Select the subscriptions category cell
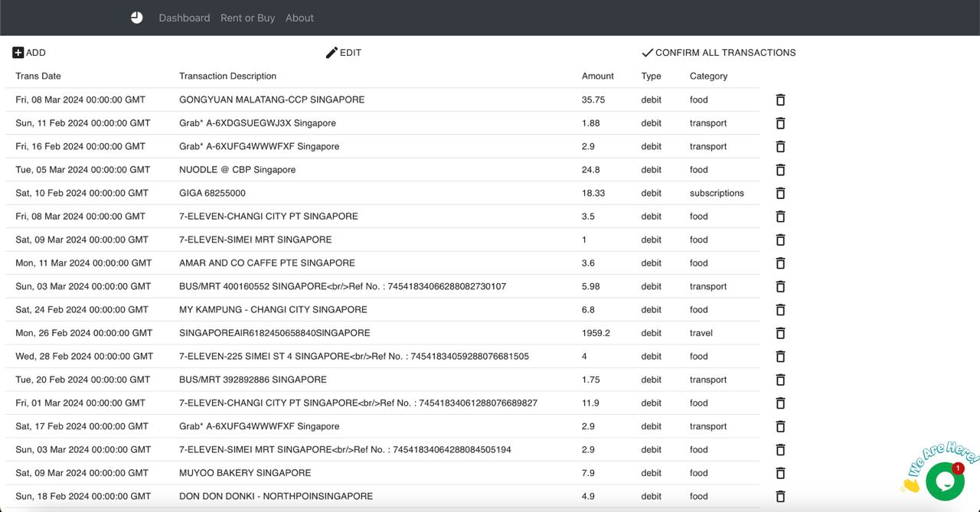This screenshot has width=980, height=512. click(717, 193)
